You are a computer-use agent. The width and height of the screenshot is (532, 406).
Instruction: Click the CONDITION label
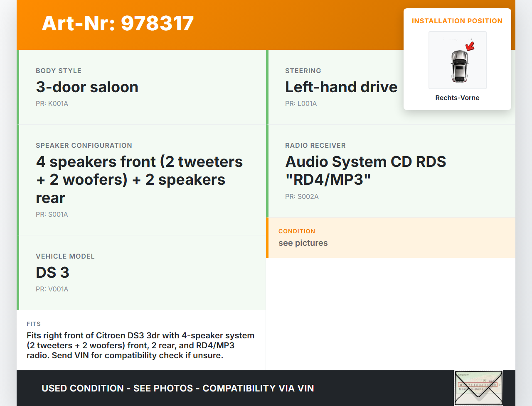[297, 231]
